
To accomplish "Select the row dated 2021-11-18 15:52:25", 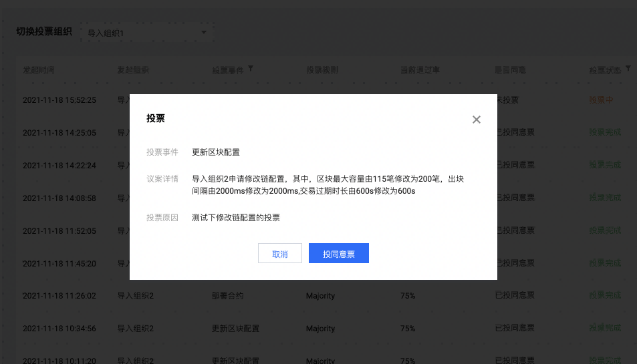I will (x=59, y=100).
